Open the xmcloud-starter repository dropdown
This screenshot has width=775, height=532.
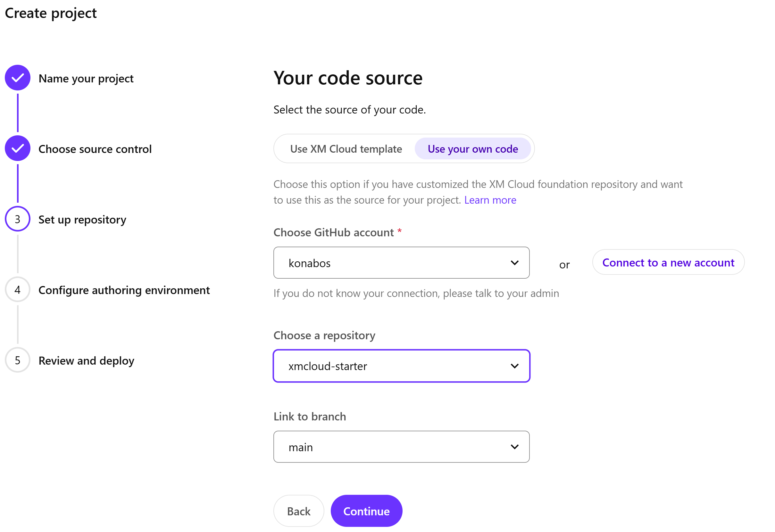[401, 366]
